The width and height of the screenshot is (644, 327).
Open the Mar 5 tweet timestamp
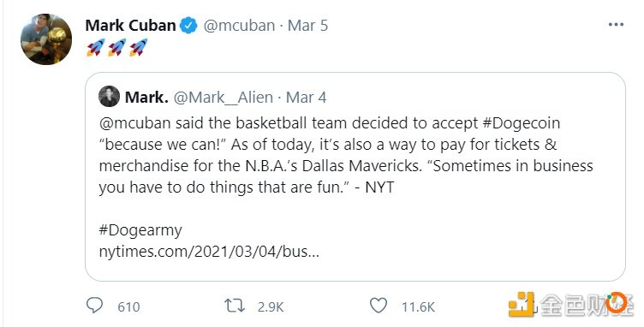tap(307, 26)
